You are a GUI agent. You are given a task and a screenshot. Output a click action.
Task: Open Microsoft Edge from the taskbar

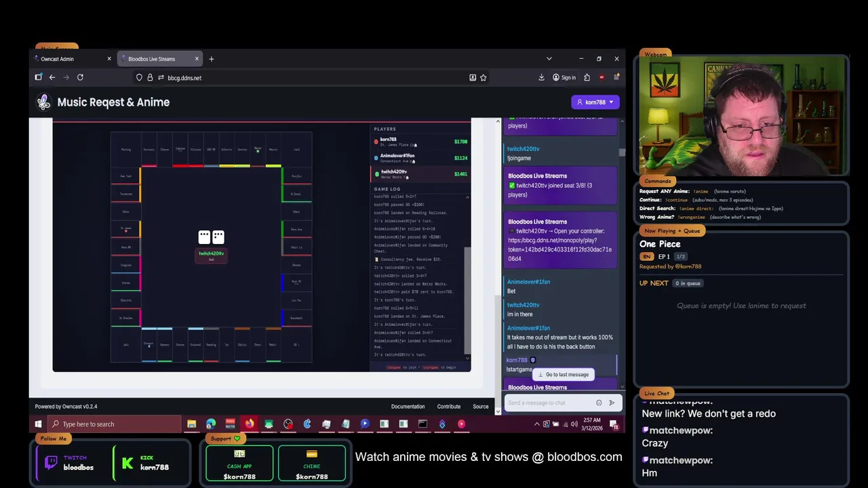(x=211, y=424)
